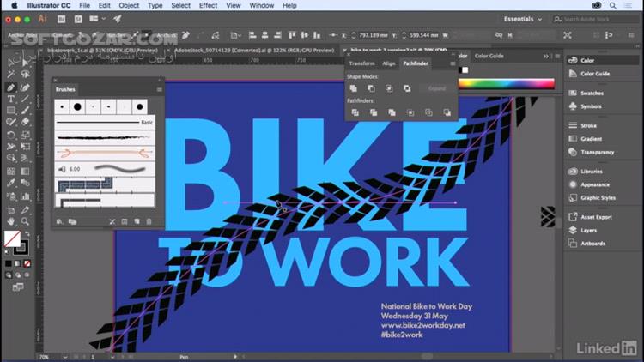
Task: Set the paint mode to None
Action: (x=27, y=263)
